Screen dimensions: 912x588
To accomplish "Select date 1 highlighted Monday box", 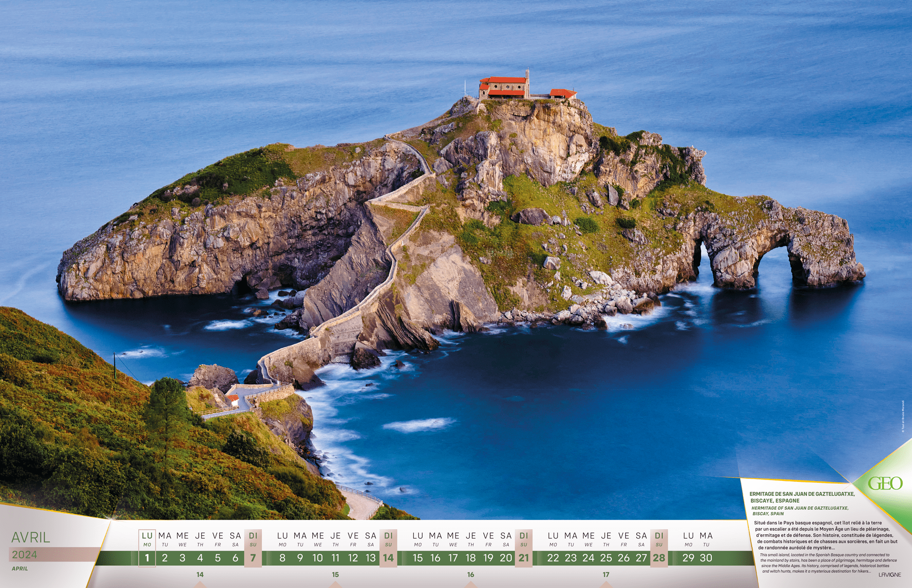I will 147,558.
